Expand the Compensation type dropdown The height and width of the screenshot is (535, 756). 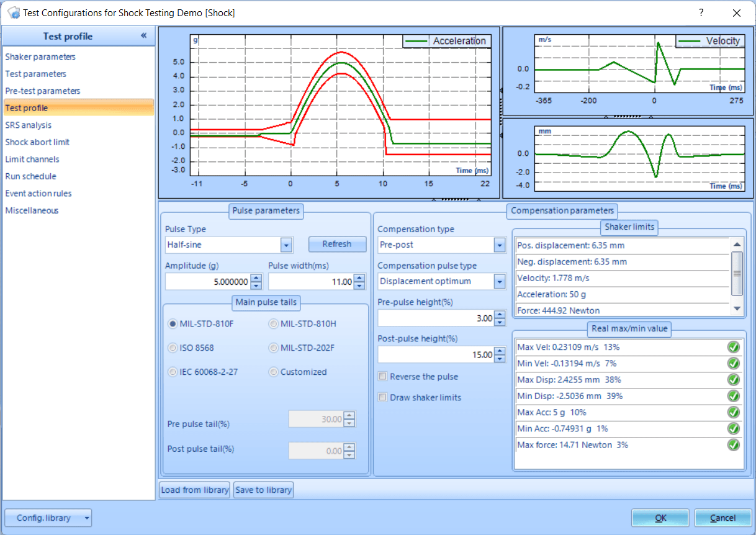coord(500,245)
